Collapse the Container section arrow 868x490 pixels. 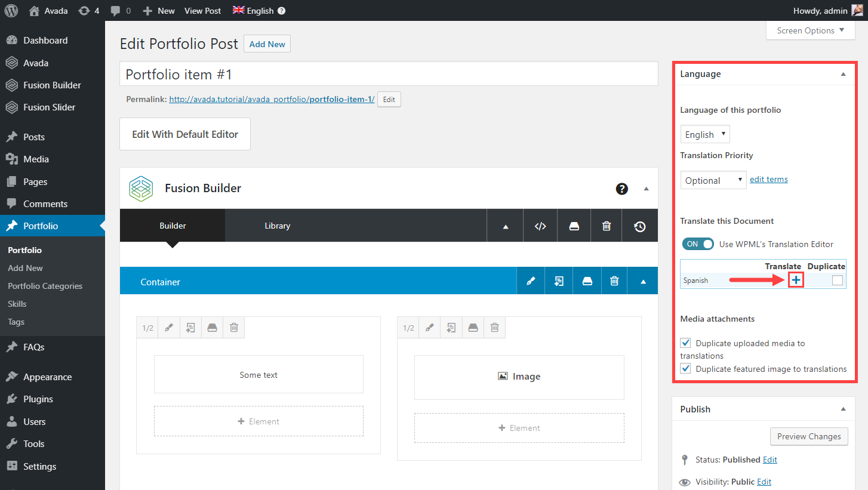pos(644,281)
